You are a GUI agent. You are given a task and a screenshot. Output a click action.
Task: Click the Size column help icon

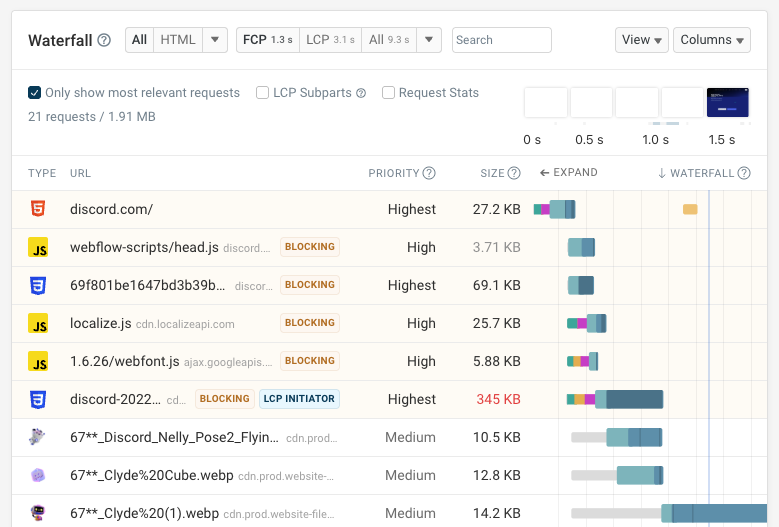pos(514,173)
